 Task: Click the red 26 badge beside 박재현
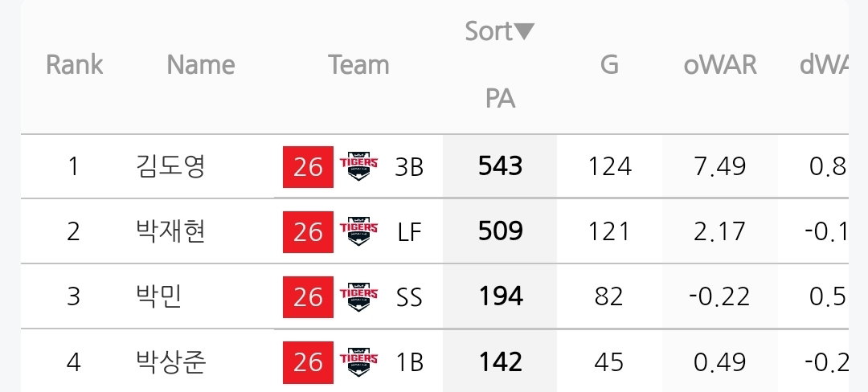coord(308,231)
